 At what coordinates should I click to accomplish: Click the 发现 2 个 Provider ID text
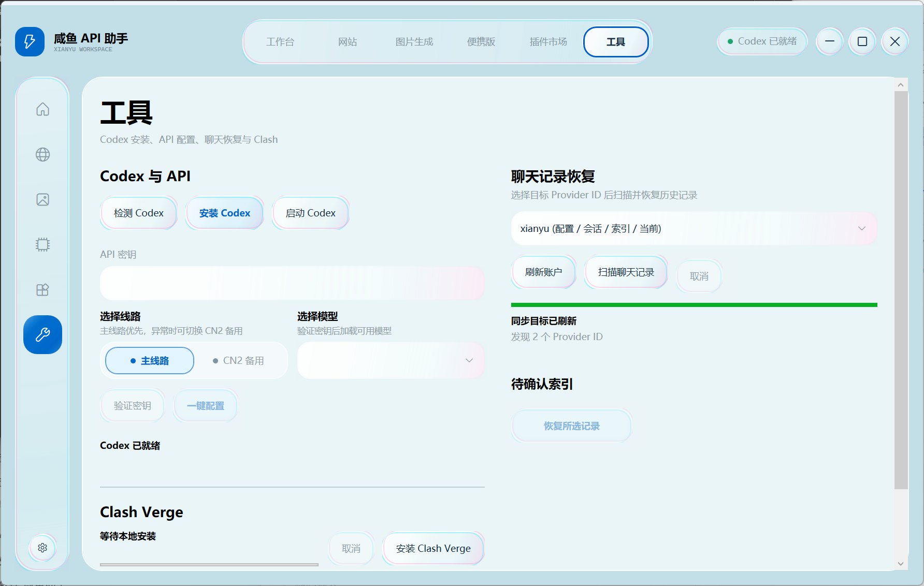[x=557, y=336]
